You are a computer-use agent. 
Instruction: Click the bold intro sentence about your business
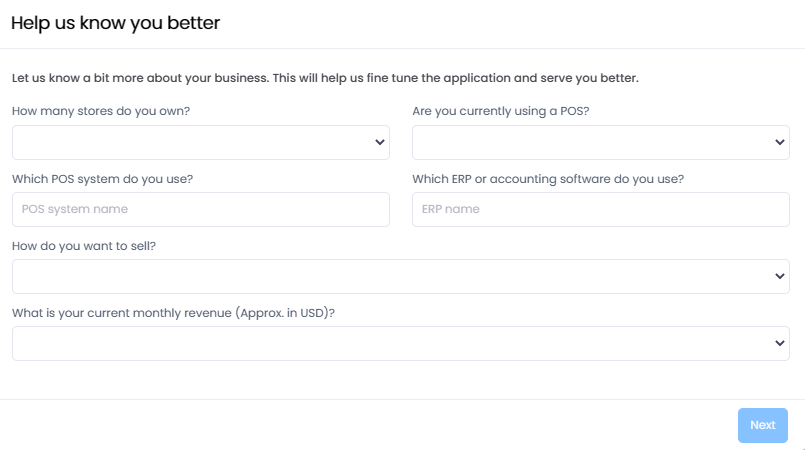[325, 77]
